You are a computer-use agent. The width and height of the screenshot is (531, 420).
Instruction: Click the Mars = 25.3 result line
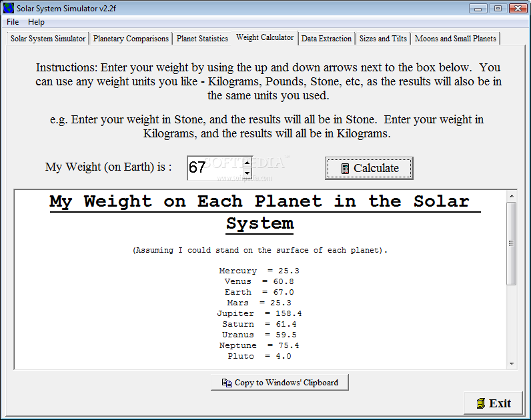259,303
